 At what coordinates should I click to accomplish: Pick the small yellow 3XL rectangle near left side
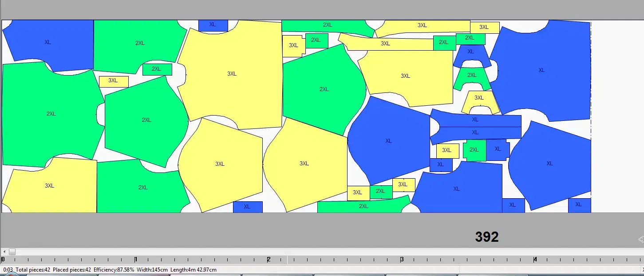coord(113,81)
